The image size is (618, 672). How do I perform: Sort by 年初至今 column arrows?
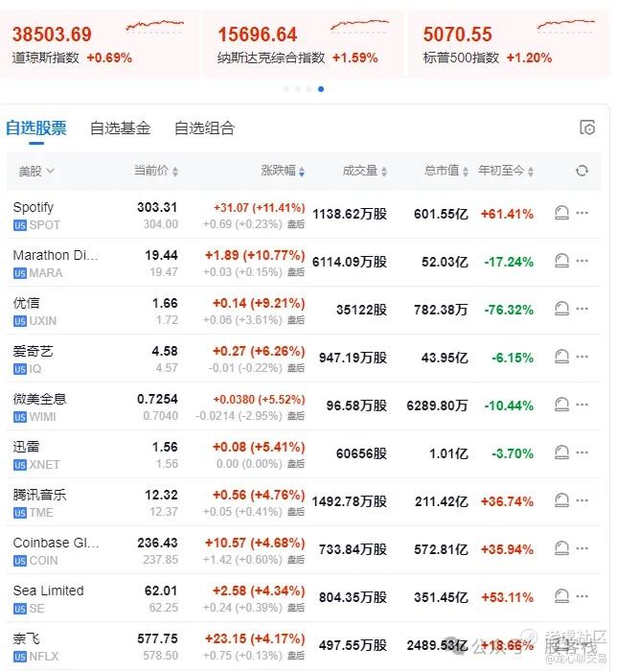(531, 172)
